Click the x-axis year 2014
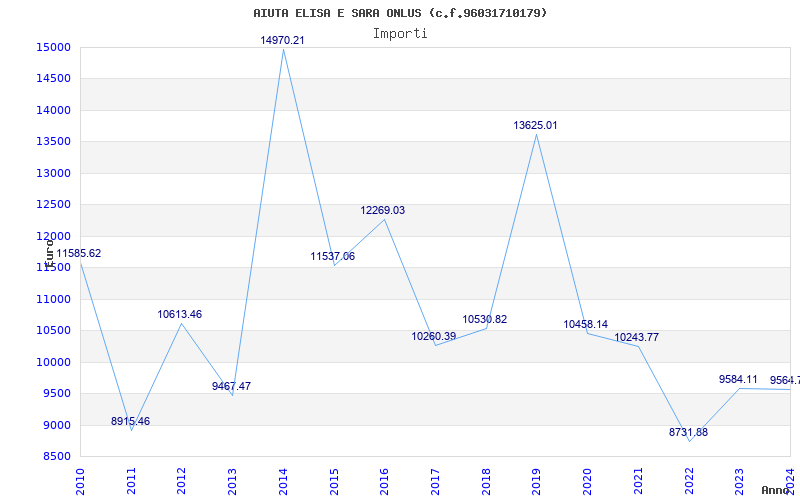This screenshot has width=800, height=500. tap(283, 481)
